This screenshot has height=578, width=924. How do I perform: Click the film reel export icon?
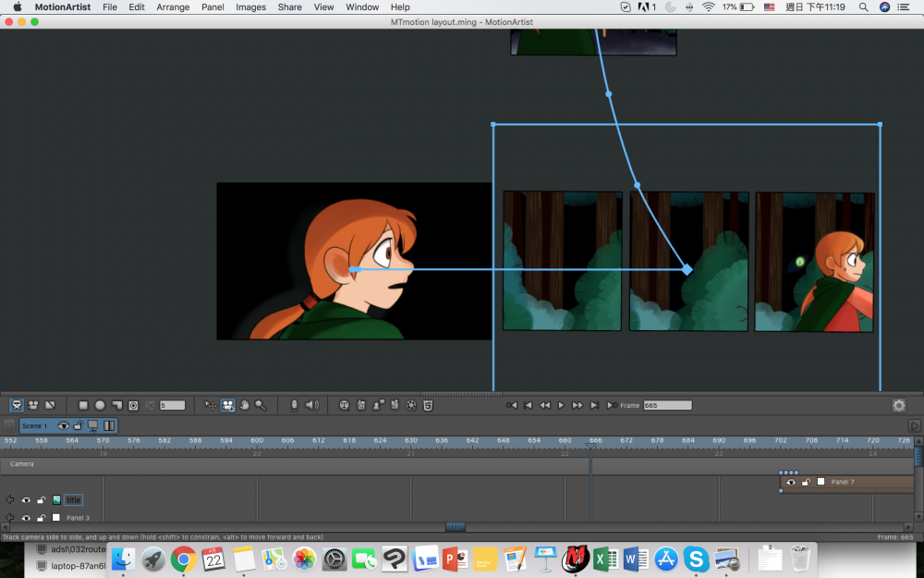pos(411,405)
